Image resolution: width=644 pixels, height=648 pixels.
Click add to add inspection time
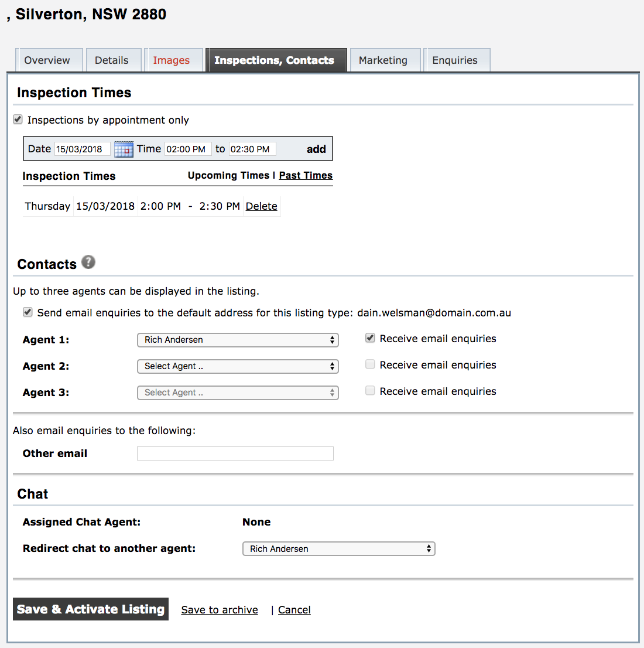coord(316,149)
